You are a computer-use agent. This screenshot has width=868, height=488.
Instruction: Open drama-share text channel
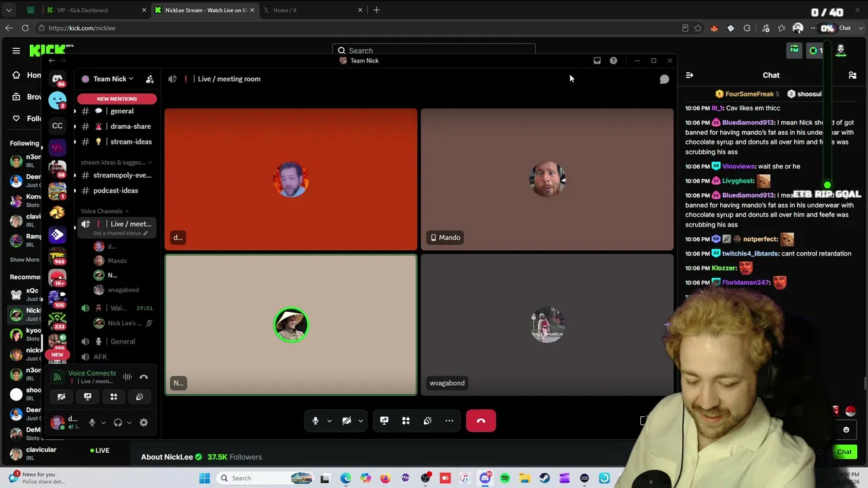pos(117,127)
